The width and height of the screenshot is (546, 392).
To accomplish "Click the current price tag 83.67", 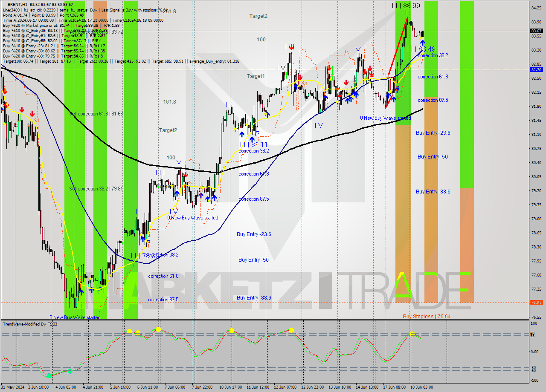I will click(536, 31).
